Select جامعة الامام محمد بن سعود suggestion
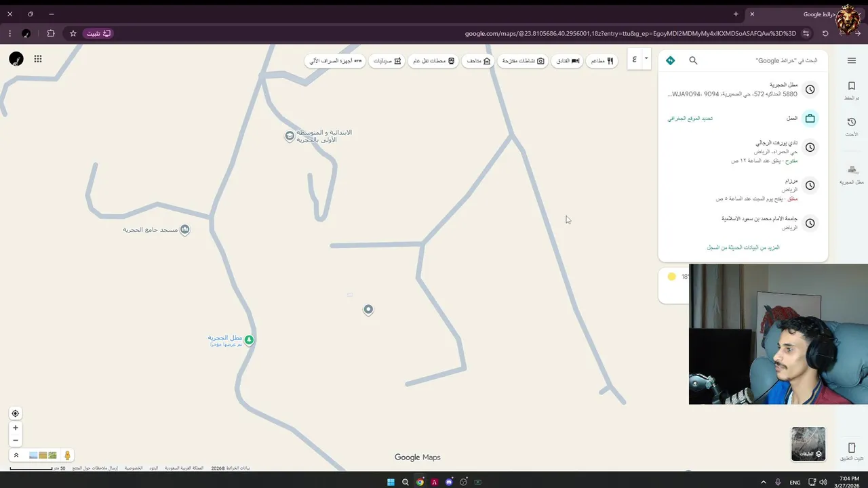The height and width of the screenshot is (488, 868). click(x=743, y=222)
